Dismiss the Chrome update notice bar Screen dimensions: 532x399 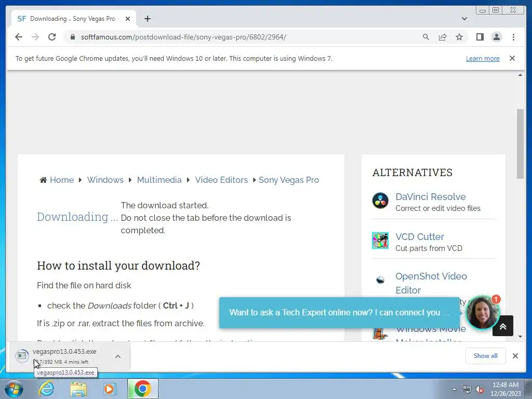512,58
